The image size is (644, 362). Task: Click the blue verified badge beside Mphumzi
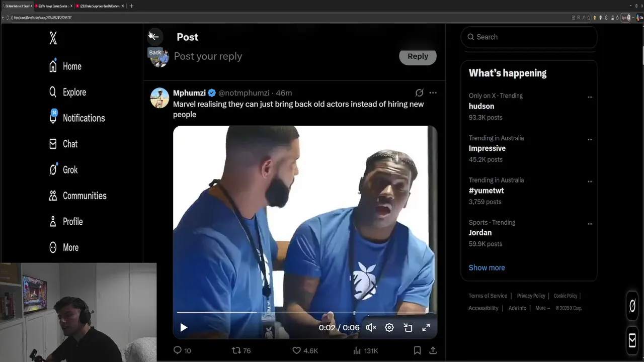212,93
